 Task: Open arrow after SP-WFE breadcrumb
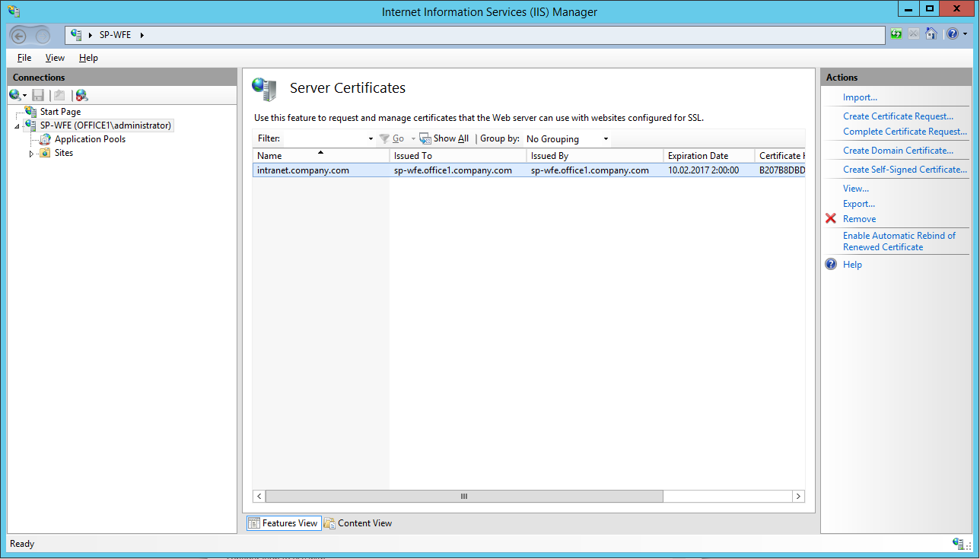tap(142, 35)
